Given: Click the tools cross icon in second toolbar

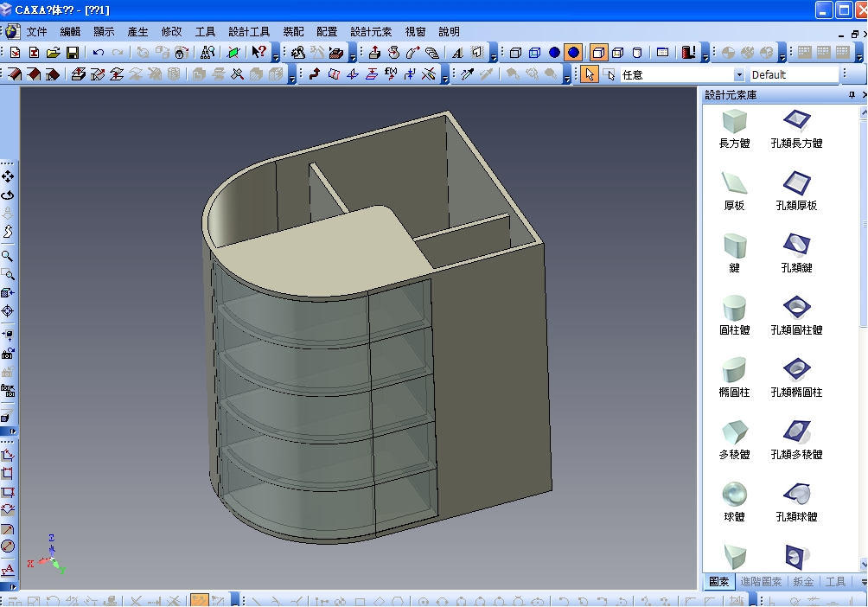Looking at the screenshot, I should click(x=238, y=74).
